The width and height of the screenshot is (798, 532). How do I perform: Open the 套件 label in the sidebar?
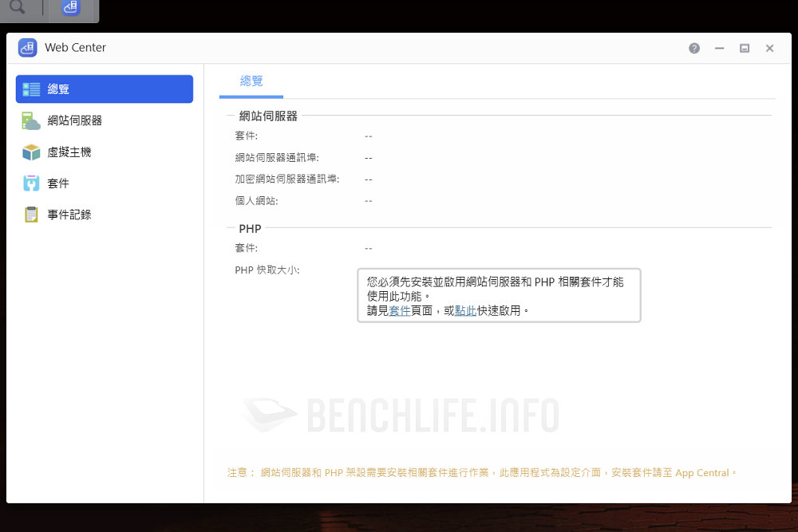tap(58, 183)
